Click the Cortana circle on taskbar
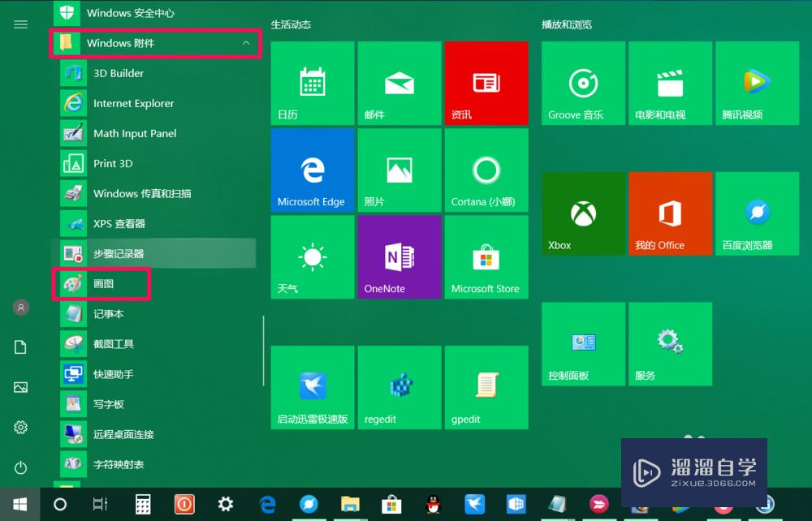812x521 pixels. [60, 504]
